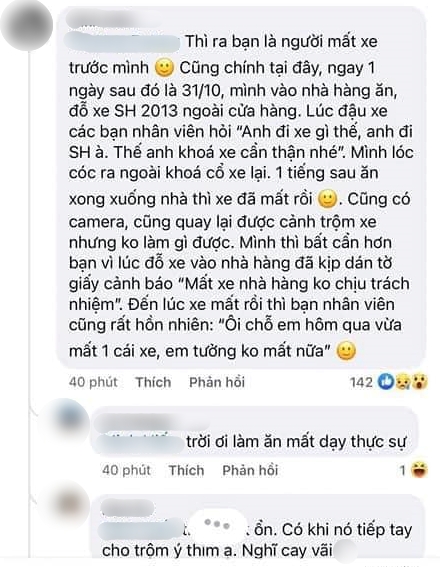The width and height of the screenshot is (440, 567).
Task: Open the blurred author name of first reply
Action: (152, 422)
